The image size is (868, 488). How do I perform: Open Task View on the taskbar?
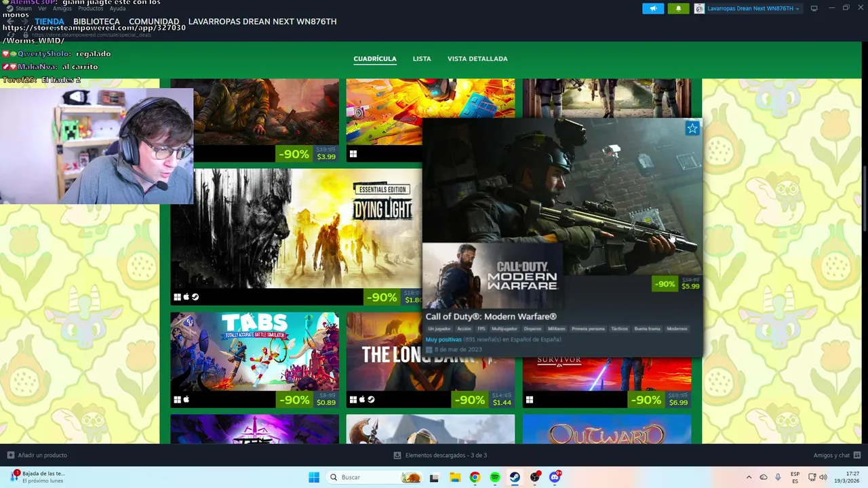click(x=434, y=477)
